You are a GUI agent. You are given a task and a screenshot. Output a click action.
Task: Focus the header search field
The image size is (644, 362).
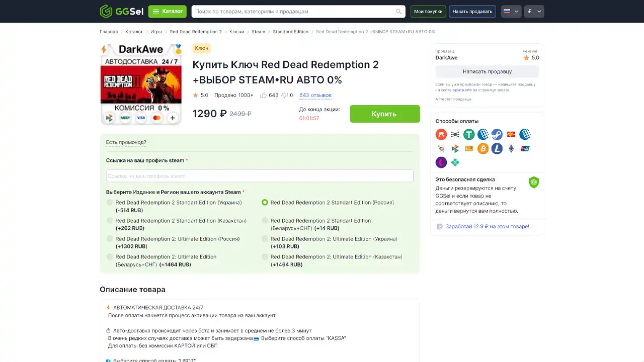pyautogui.click(x=298, y=12)
